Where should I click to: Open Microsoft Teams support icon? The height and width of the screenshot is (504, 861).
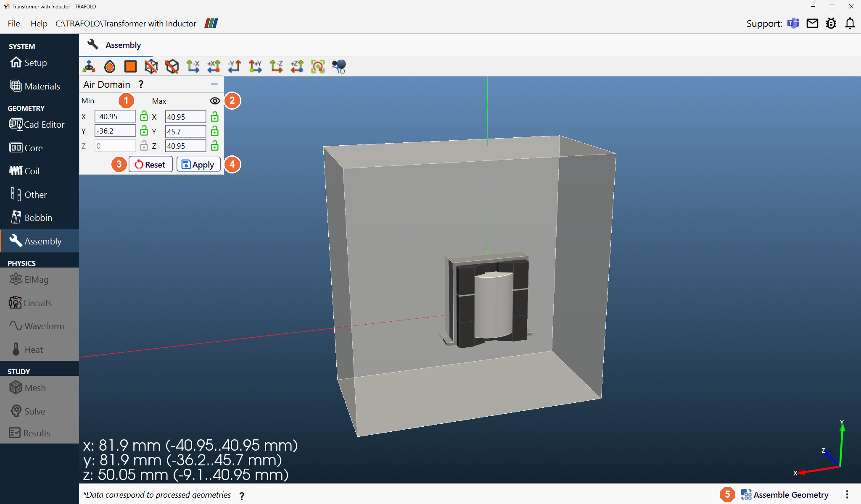793,23
